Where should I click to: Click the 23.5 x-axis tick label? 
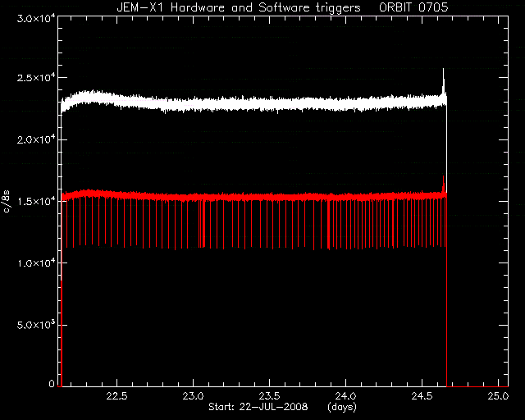(x=270, y=396)
